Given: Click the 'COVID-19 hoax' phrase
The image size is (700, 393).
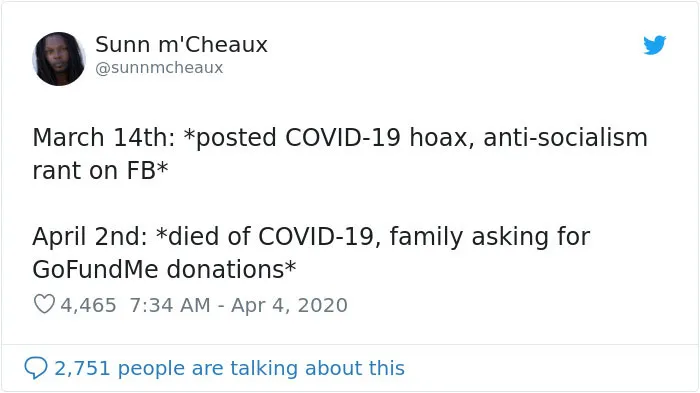Looking at the screenshot, I should point(379,137).
